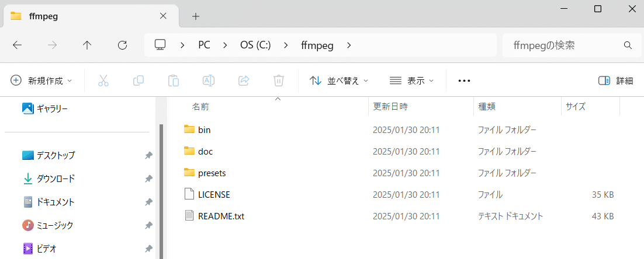Open the 新規作成 dropdown
Viewport: 644px width, 259px height.
[41, 80]
